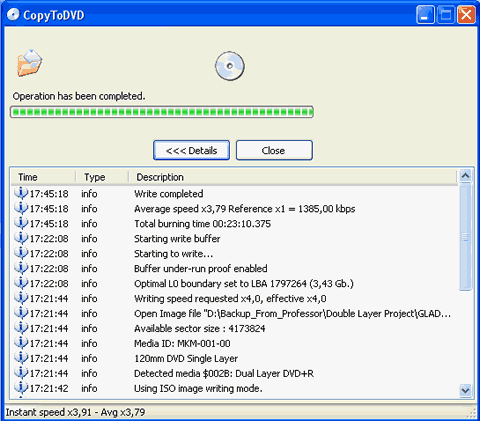480x421 pixels.
Task: Click info icon of Buffer under-run proof row
Action: click(x=21, y=268)
